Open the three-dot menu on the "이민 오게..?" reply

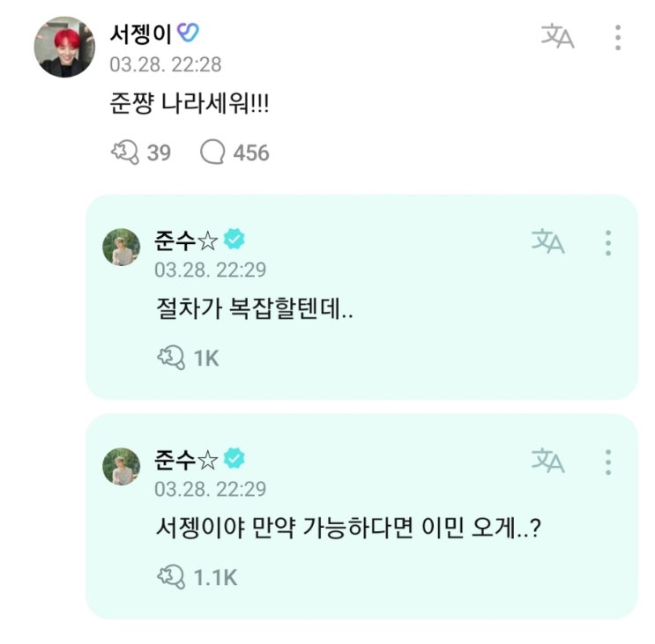coord(607,461)
